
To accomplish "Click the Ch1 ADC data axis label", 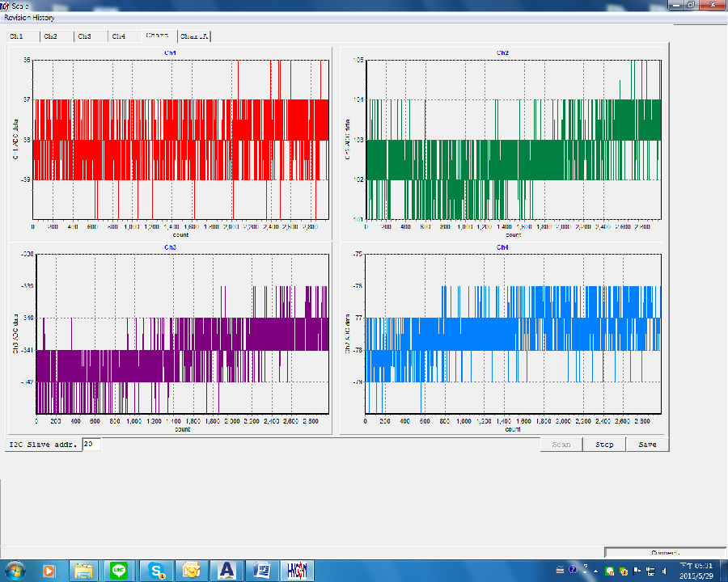I will 15,140.
